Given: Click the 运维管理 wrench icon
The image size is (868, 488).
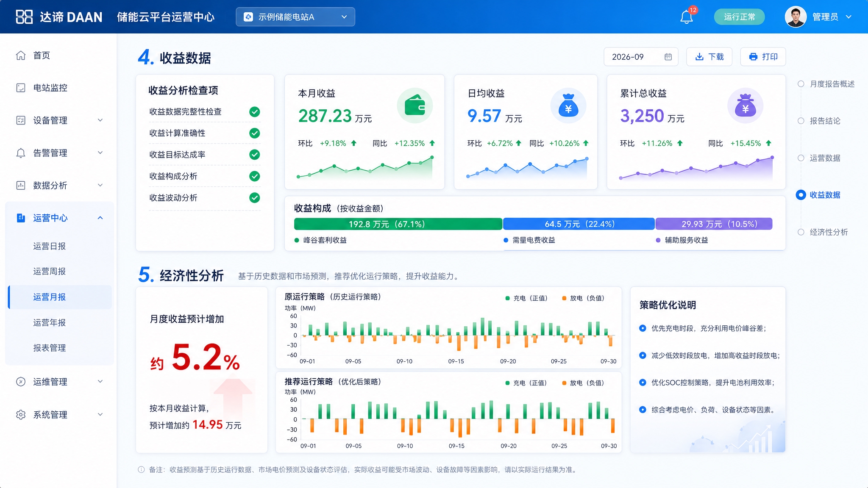Looking at the screenshot, I should point(21,382).
